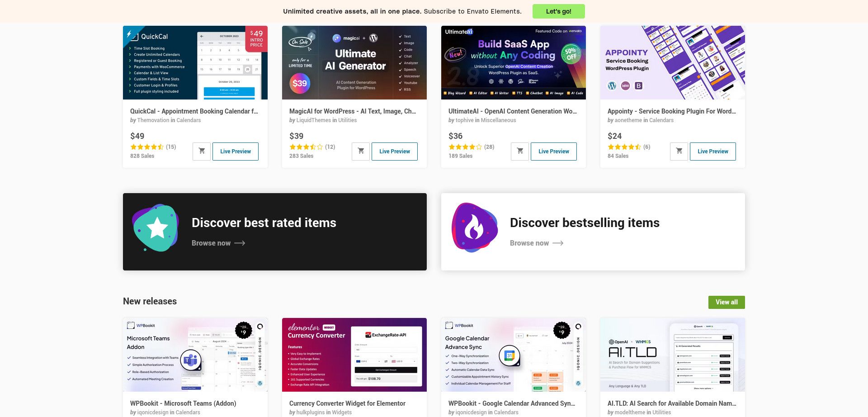Open the UltimateAI Build SaaS App thumbnail
Image resolution: width=868 pixels, height=417 pixels.
(514, 62)
